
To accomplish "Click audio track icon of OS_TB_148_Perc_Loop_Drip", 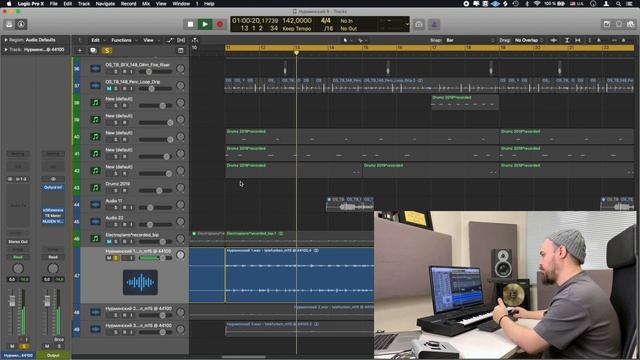I will (x=96, y=86).
